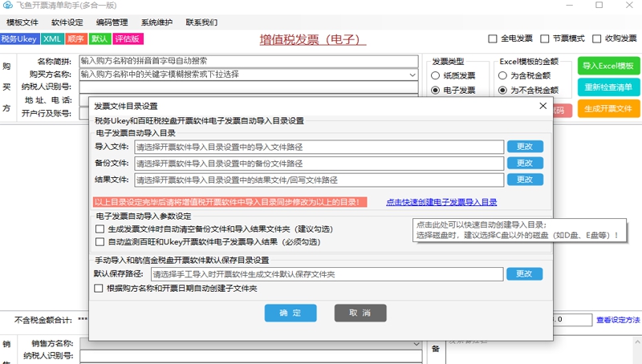Select the 税务Ukey tag button
This screenshot has height=364, width=642.
[19, 38]
